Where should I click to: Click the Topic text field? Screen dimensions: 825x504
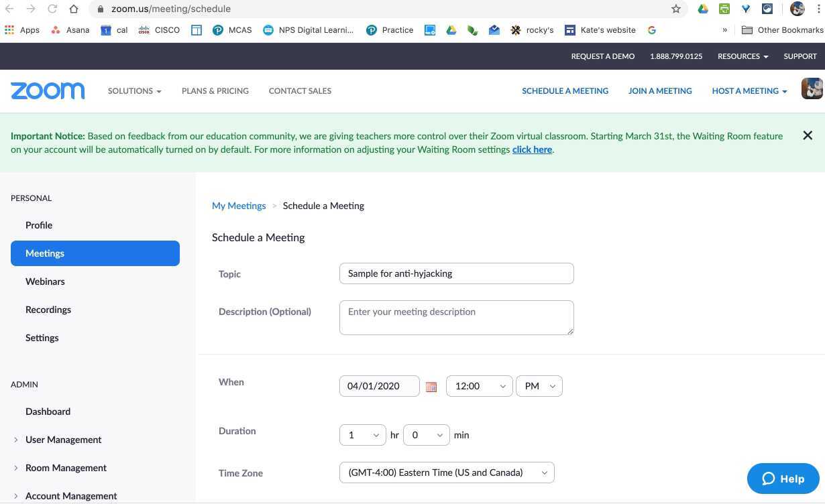(456, 273)
